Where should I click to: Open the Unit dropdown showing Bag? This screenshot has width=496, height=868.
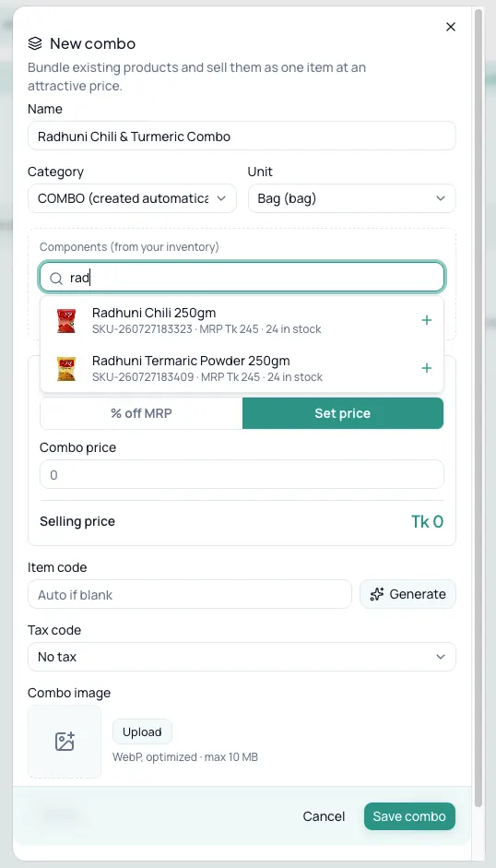[x=352, y=198]
